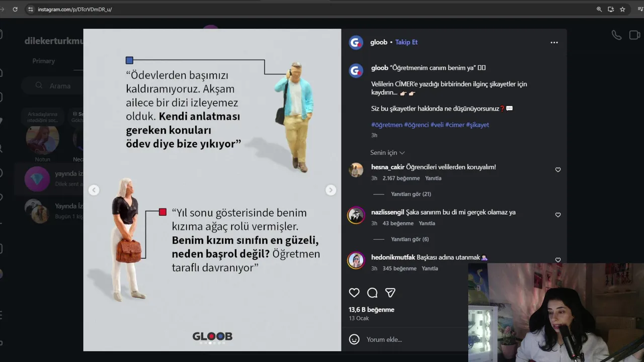This screenshot has height=362, width=644.
Task: Click Takip Et to follow gloob
Action: tap(407, 42)
